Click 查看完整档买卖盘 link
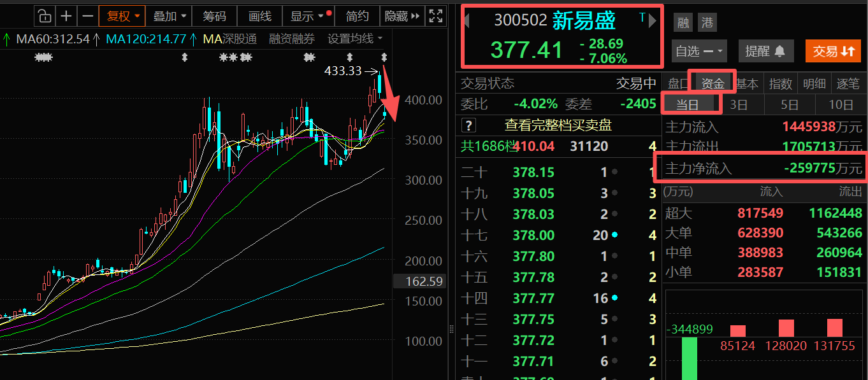Image resolution: width=868 pixels, height=380 pixels. pyautogui.click(x=558, y=125)
